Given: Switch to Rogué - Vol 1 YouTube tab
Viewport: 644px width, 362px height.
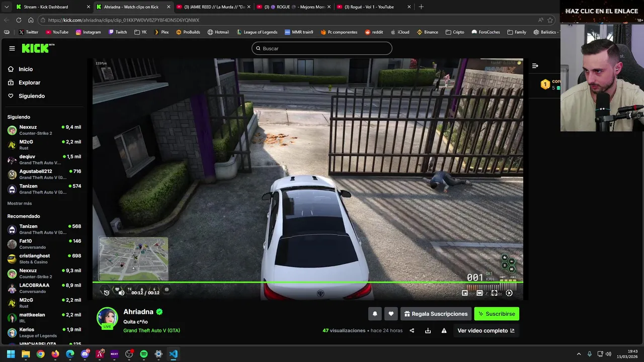Looking at the screenshot, I should (373, 7).
